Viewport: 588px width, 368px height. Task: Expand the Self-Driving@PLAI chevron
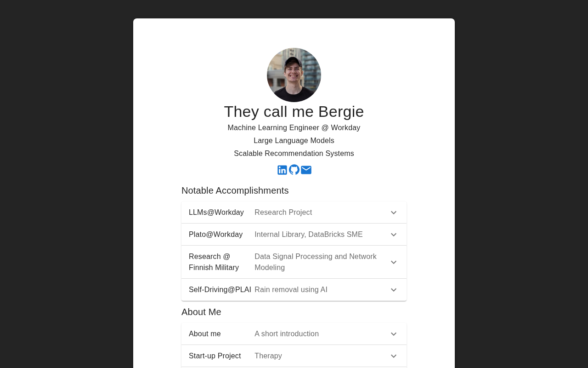tap(394, 290)
